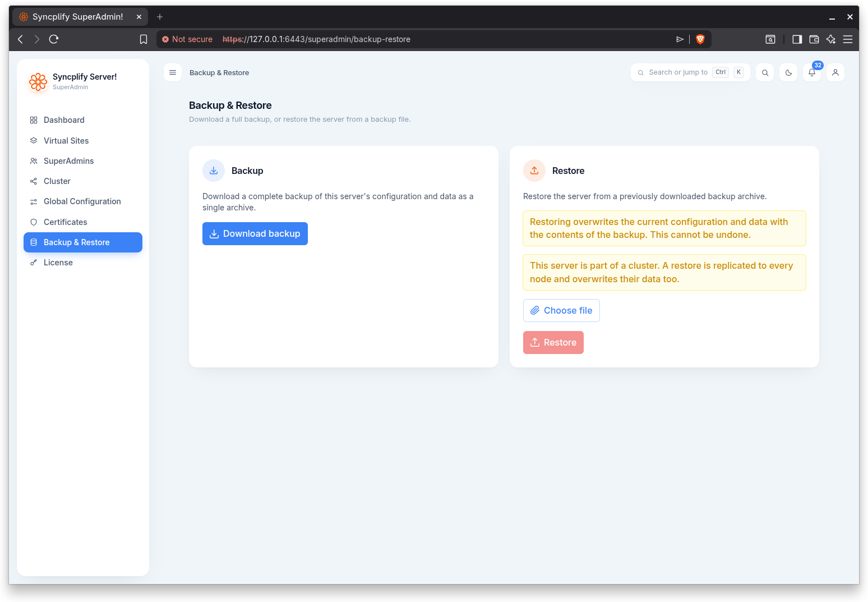Click the License key icon in sidebar
Screen dimensions: 868x602
point(34,263)
